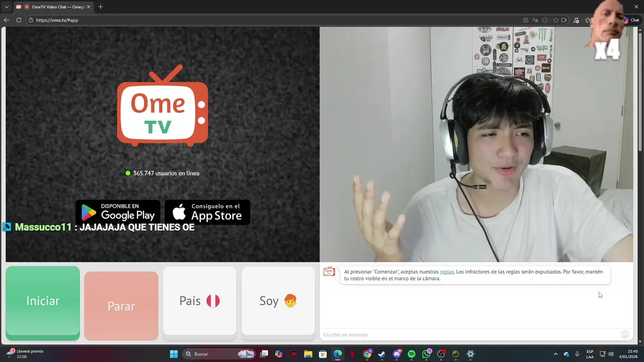Click the Buscar taskbar search box

coord(220,354)
